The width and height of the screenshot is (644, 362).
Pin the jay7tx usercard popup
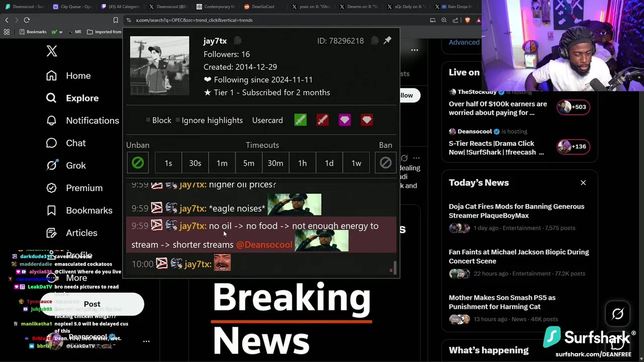click(x=387, y=40)
